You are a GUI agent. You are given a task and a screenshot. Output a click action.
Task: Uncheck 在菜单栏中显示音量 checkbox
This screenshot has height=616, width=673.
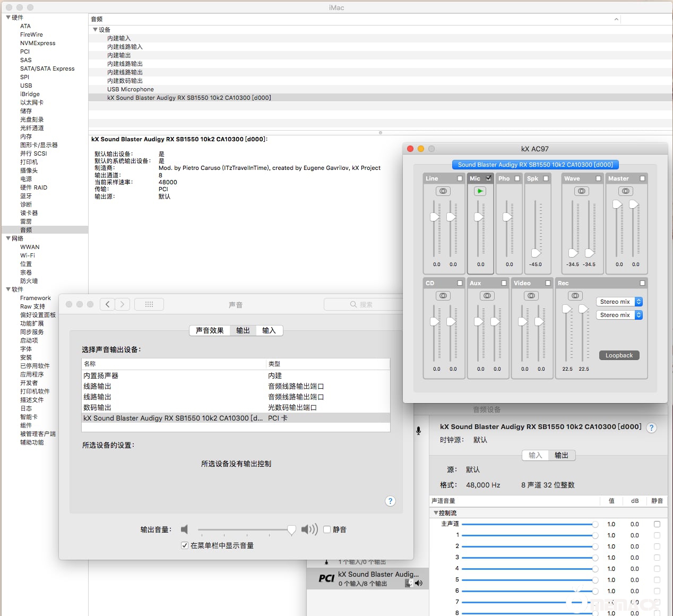point(185,545)
